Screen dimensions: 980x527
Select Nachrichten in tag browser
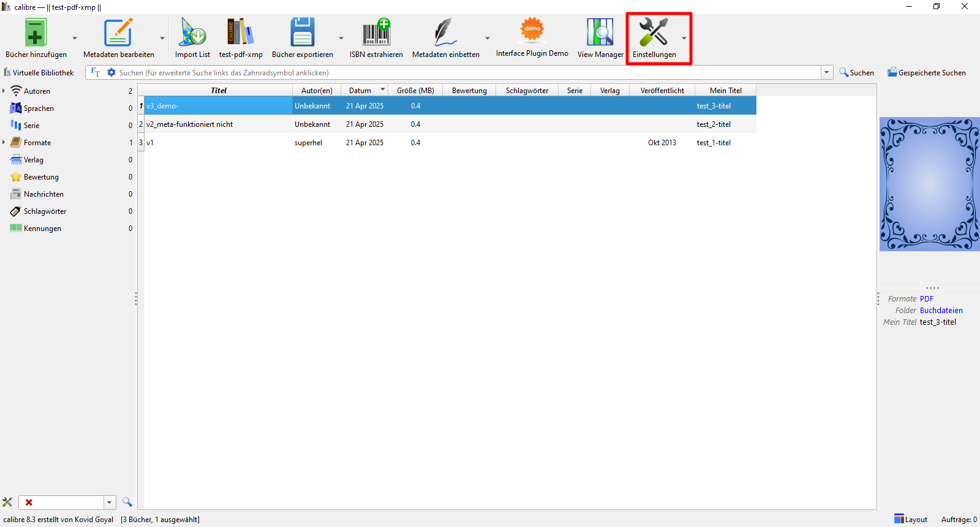(x=43, y=194)
